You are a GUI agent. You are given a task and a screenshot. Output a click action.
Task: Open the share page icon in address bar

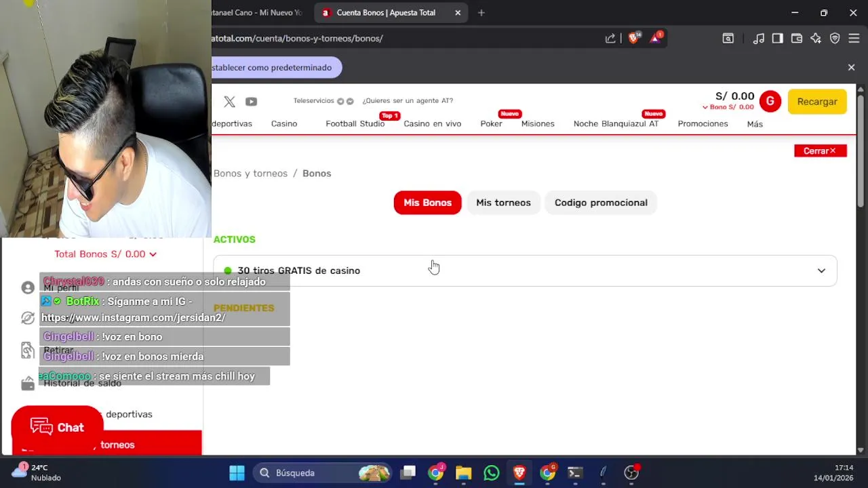point(610,39)
